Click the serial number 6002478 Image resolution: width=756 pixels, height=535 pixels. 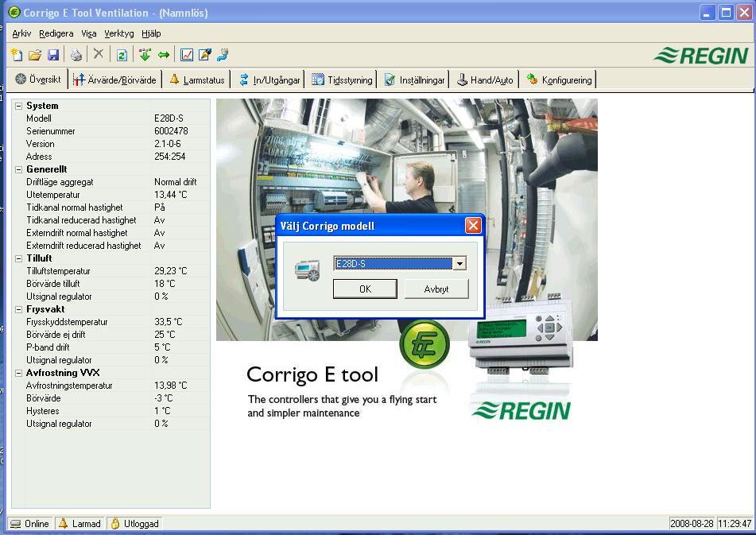coord(171,131)
